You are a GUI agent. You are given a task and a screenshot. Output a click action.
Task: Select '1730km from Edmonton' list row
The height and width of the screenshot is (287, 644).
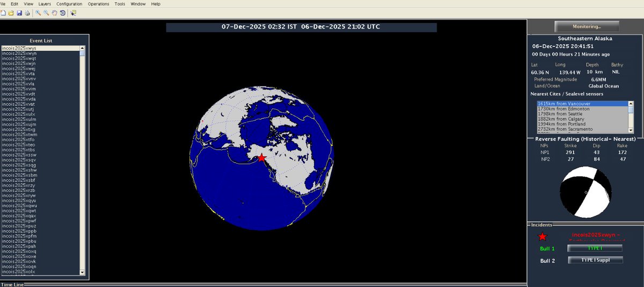click(582, 109)
